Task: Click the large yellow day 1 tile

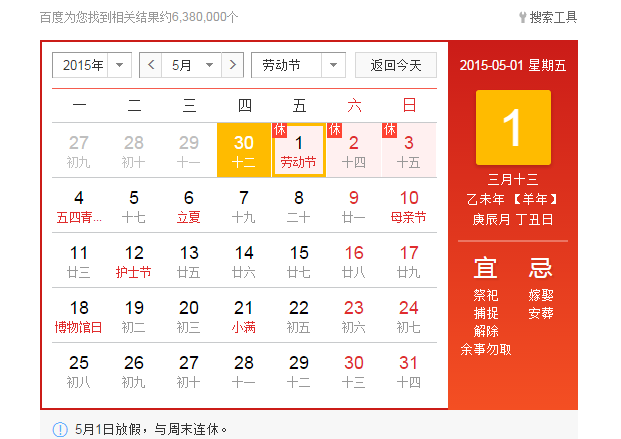Action: click(x=513, y=127)
